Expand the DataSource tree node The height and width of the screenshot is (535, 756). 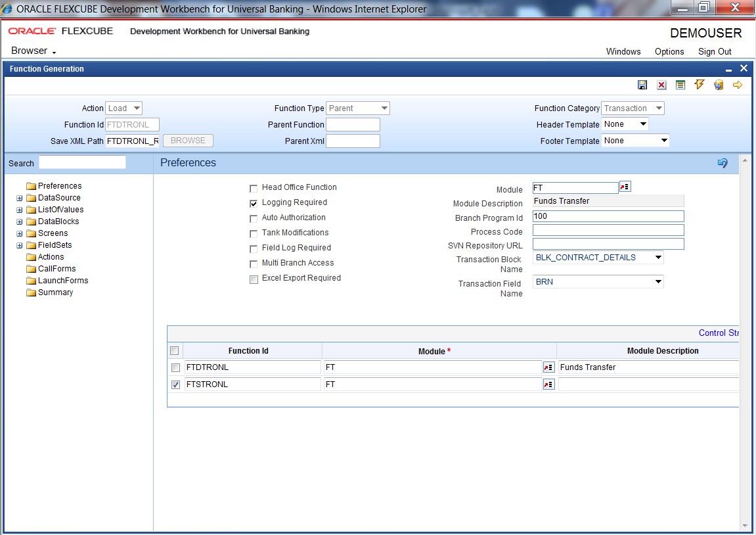(x=20, y=198)
